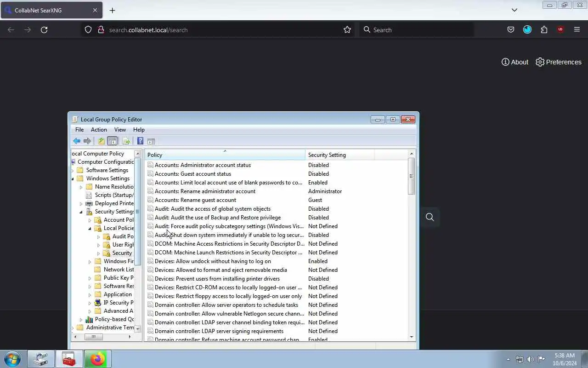Select the Security Options tree item
Viewport: 588px width, 368px height.
point(119,253)
